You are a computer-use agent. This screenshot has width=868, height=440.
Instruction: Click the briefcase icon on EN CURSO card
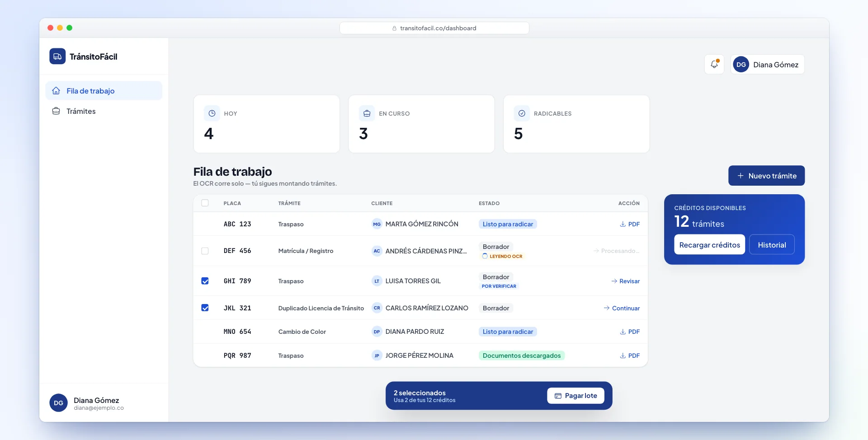click(367, 113)
